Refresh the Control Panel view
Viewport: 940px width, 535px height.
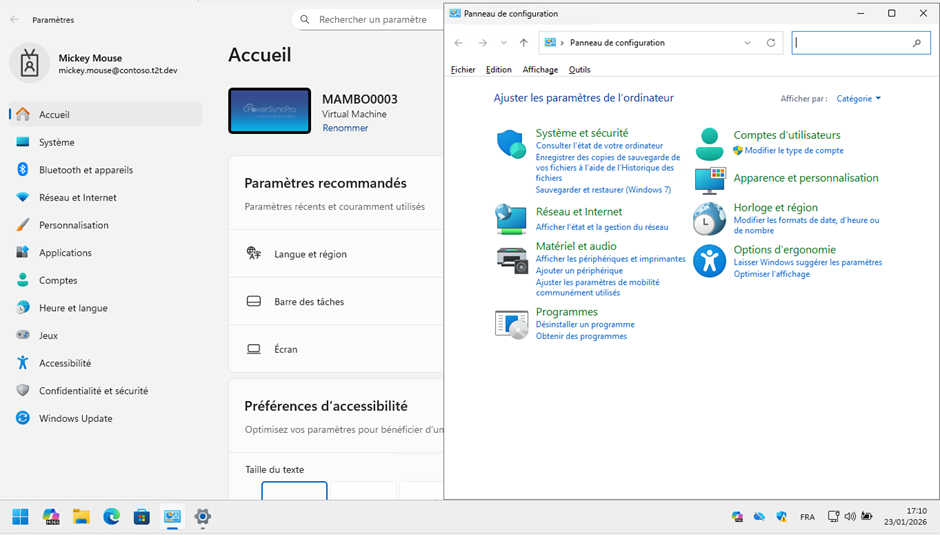(771, 43)
